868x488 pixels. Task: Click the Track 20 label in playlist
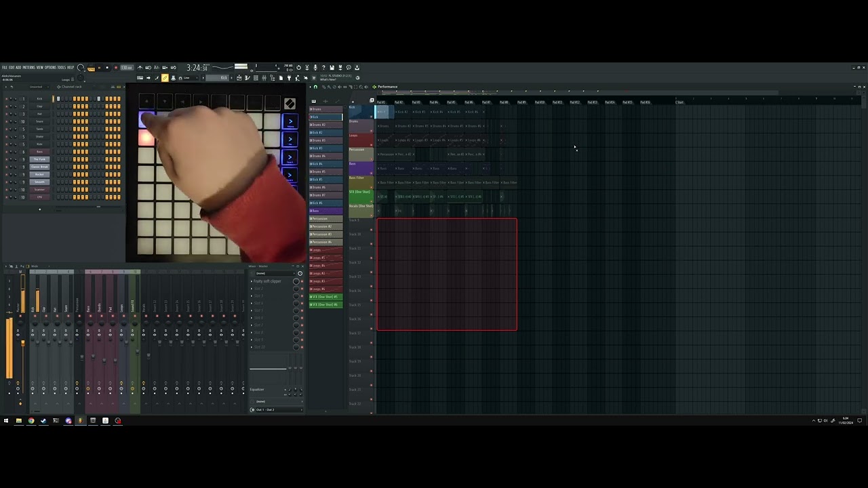(x=355, y=375)
